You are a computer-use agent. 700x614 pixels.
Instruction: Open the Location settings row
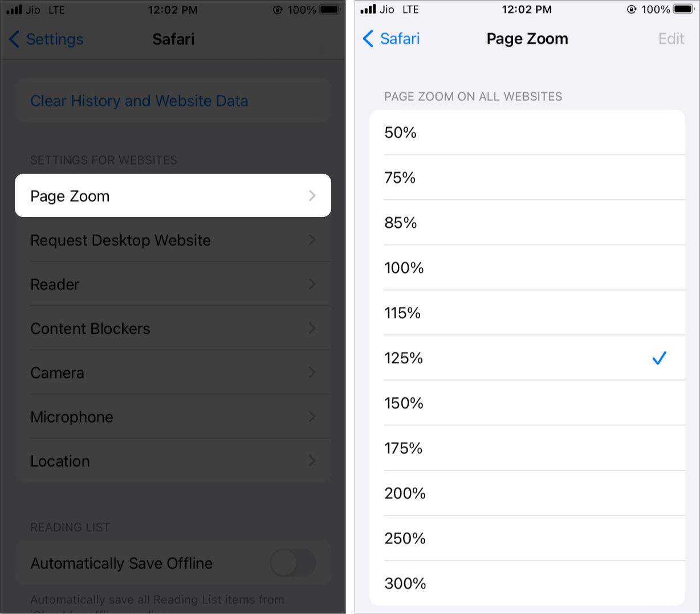point(173,461)
